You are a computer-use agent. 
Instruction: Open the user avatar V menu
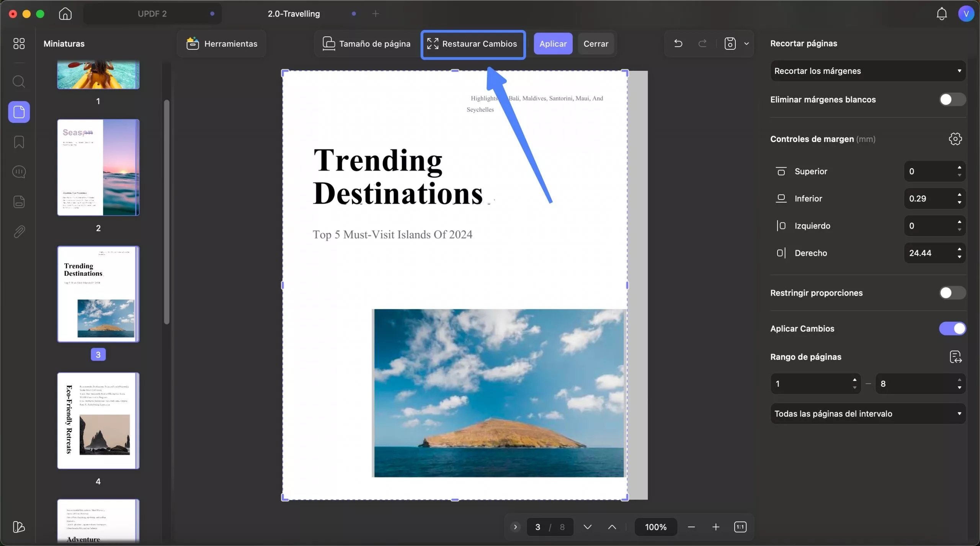pos(966,14)
